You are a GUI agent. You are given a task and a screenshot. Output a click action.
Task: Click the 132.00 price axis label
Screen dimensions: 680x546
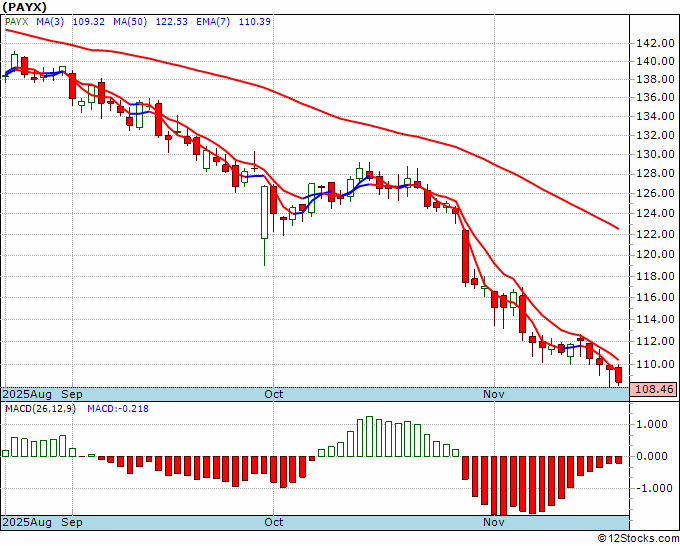tap(655, 135)
